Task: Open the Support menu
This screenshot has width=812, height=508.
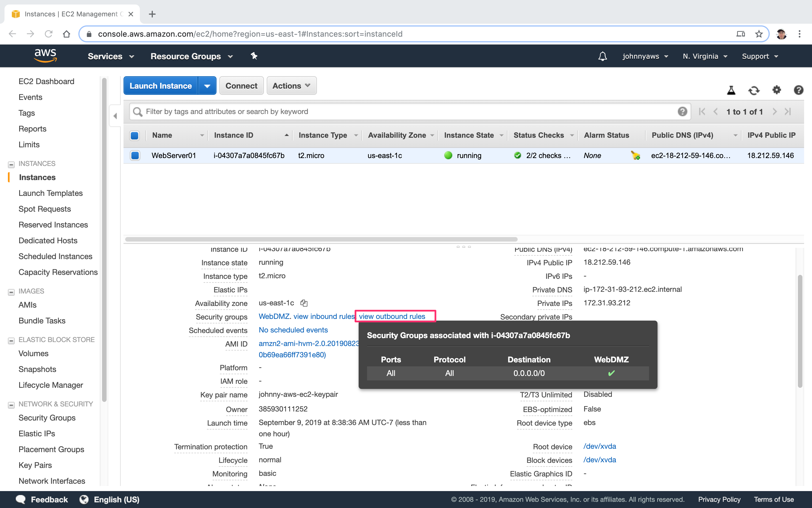Action: pyautogui.click(x=760, y=56)
